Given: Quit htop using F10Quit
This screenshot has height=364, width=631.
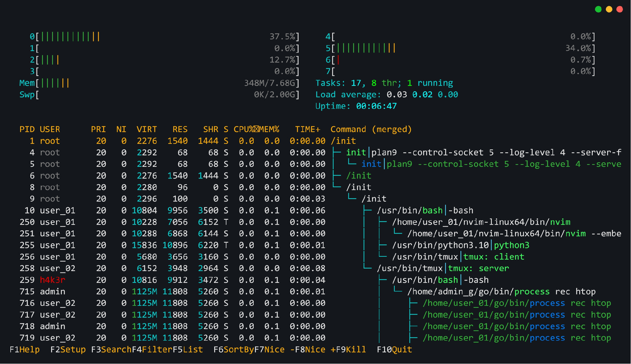Looking at the screenshot, I should [x=394, y=349].
